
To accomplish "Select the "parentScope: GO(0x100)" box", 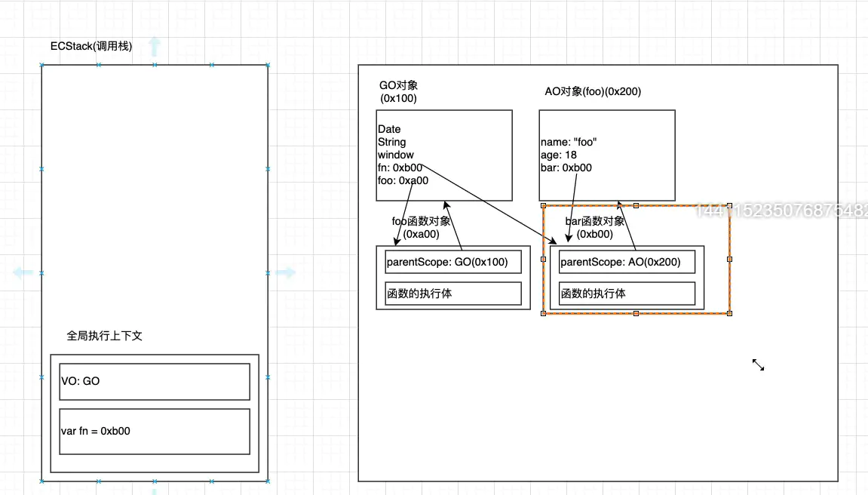I will tap(452, 263).
